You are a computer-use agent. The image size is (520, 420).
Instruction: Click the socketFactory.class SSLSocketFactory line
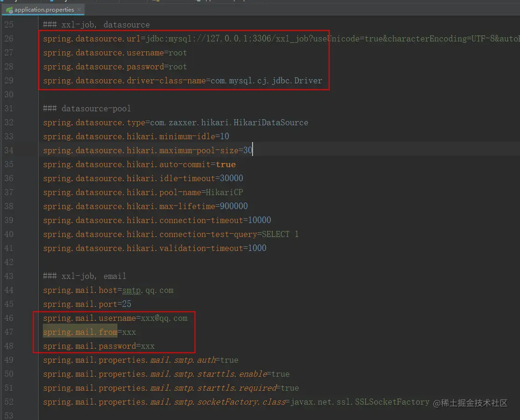coord(236,402)
